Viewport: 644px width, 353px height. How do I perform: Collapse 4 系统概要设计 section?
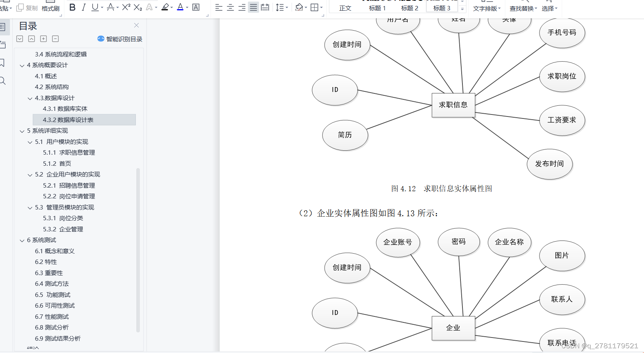(22, 66)
